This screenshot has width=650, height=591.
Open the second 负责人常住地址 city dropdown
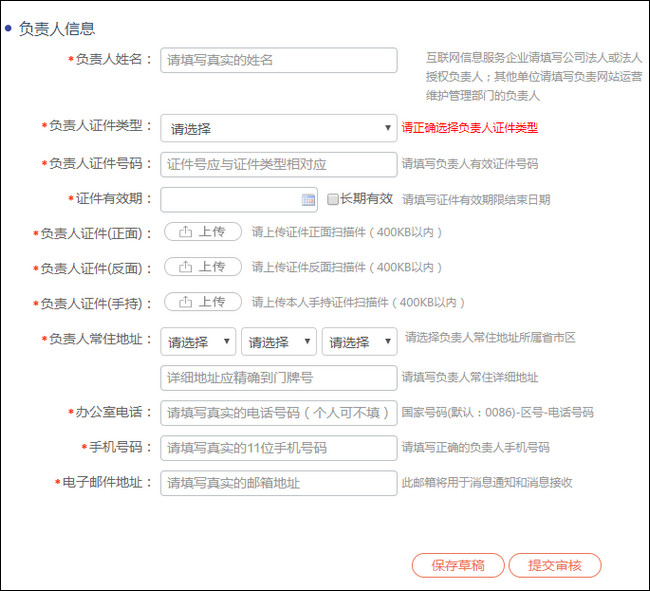pyautogui.click(x=279, y=342)
